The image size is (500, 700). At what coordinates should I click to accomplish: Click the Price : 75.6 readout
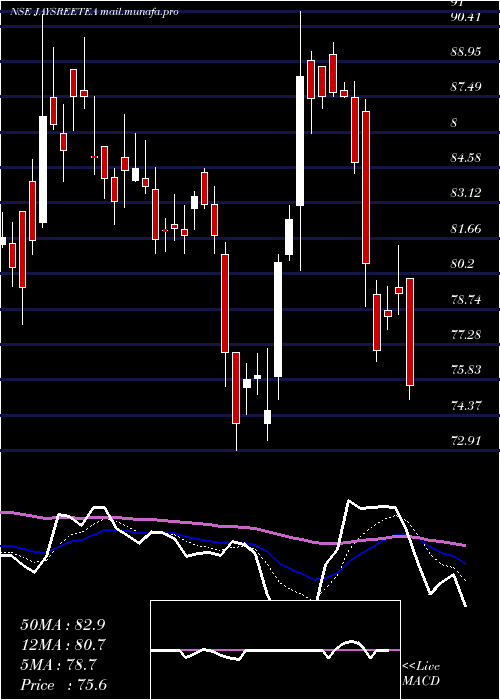(x=63, y=685)
